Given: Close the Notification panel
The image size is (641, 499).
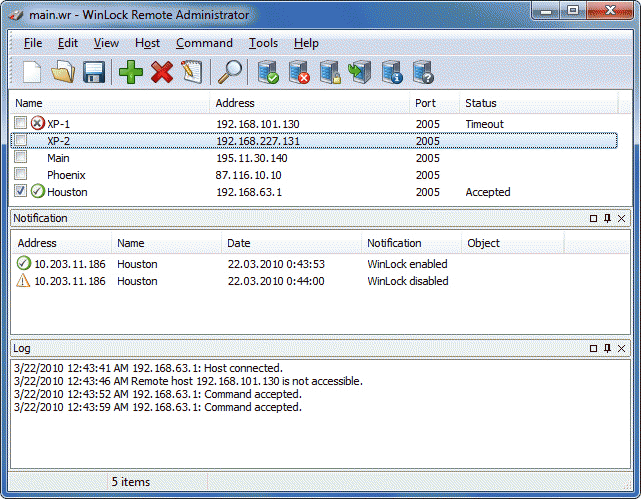Looking at the screenshot, I should (621, 218).
